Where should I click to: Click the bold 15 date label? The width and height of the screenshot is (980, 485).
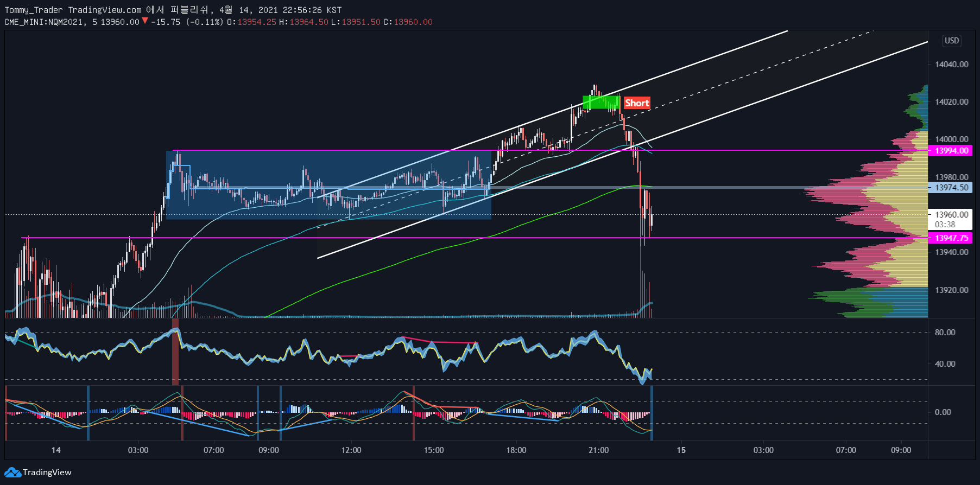(x=681, y=450)
